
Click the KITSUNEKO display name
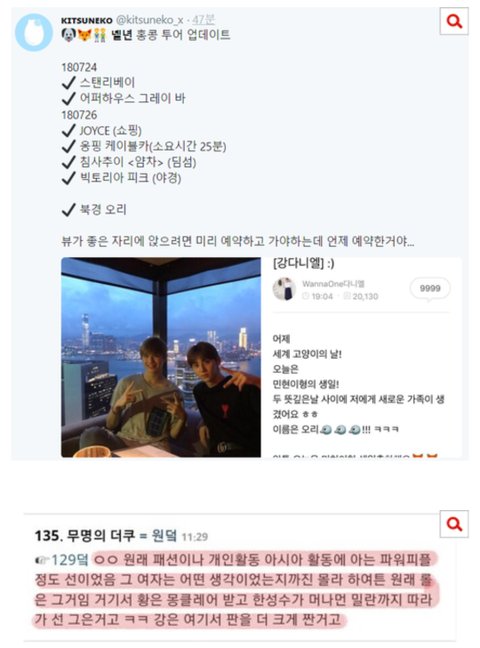[x=86, y=20]
